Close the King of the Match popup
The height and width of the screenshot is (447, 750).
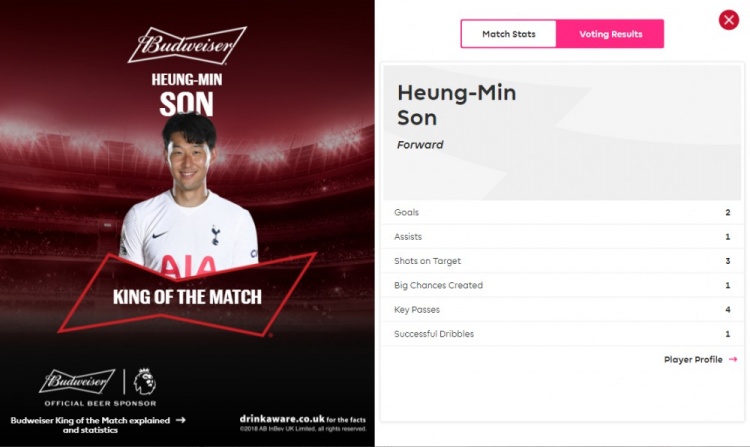coord(728,20)
